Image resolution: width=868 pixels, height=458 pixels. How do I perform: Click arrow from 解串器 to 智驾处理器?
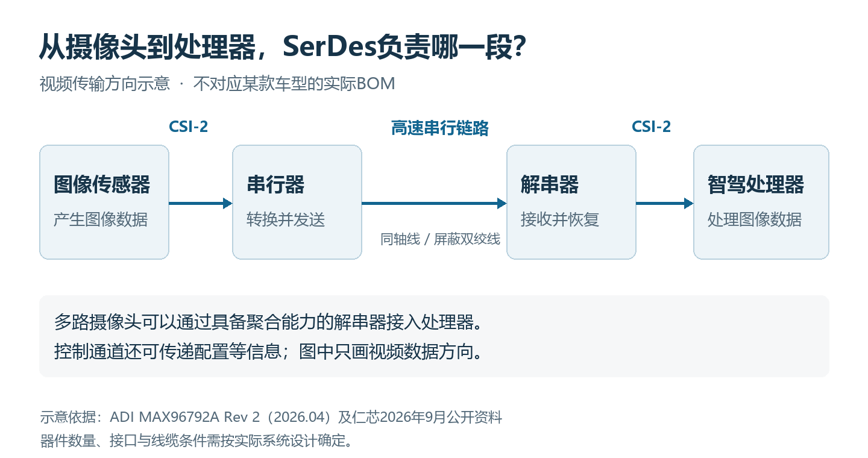665,203
